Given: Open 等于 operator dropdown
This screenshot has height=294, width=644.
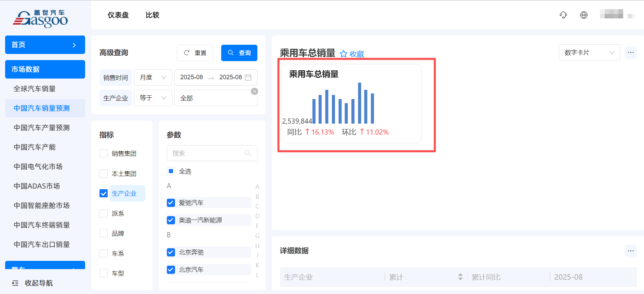Looking at the screenshot, I should tap(153, 98).
